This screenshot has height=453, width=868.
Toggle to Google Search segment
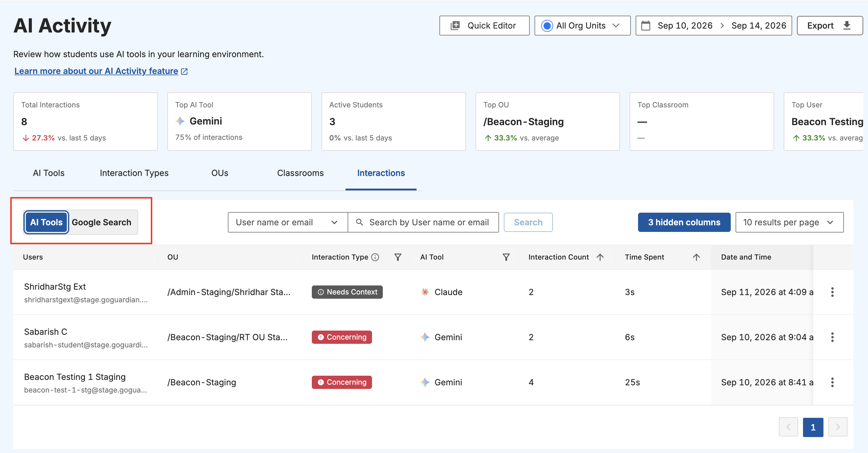coord(101,222)
